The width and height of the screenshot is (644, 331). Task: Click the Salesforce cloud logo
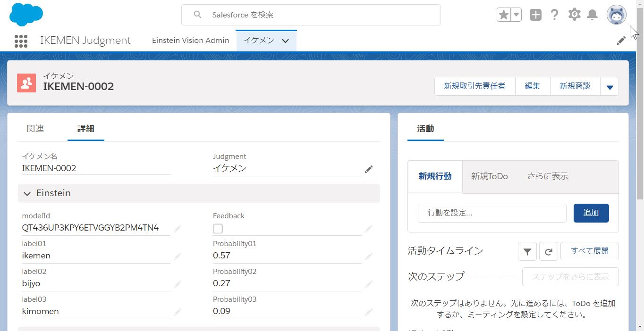(26, 14)
